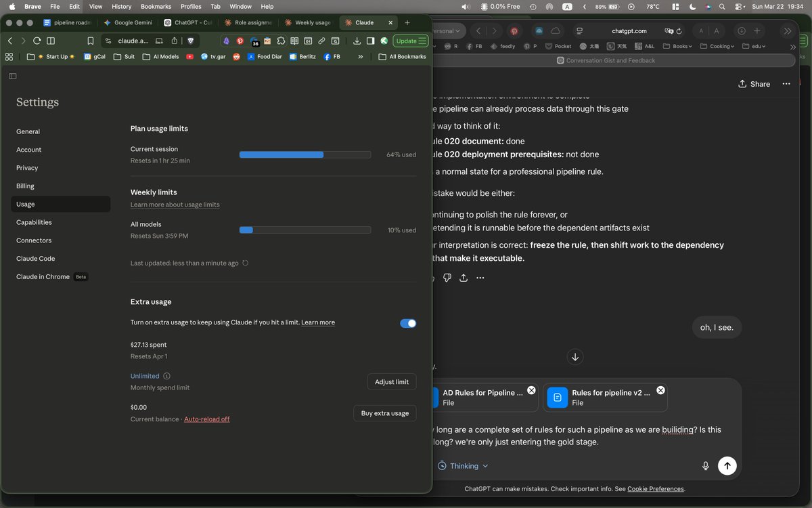
Task: Open the Auto-reload off link
Action: point(207,419)
